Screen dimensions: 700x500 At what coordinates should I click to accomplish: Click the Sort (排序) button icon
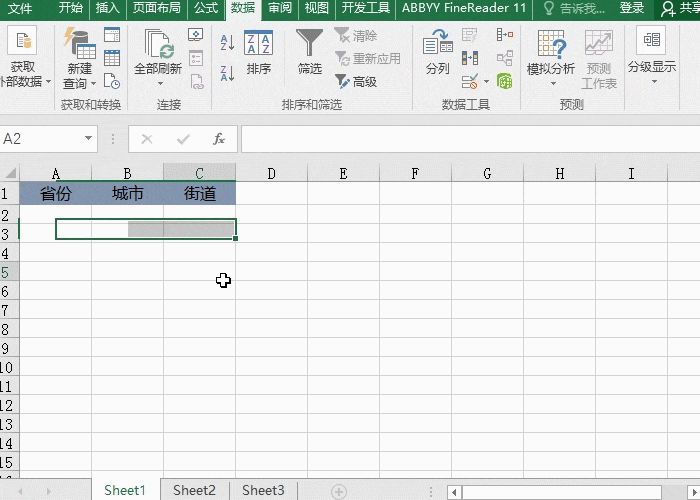click(x=258, y=44)
